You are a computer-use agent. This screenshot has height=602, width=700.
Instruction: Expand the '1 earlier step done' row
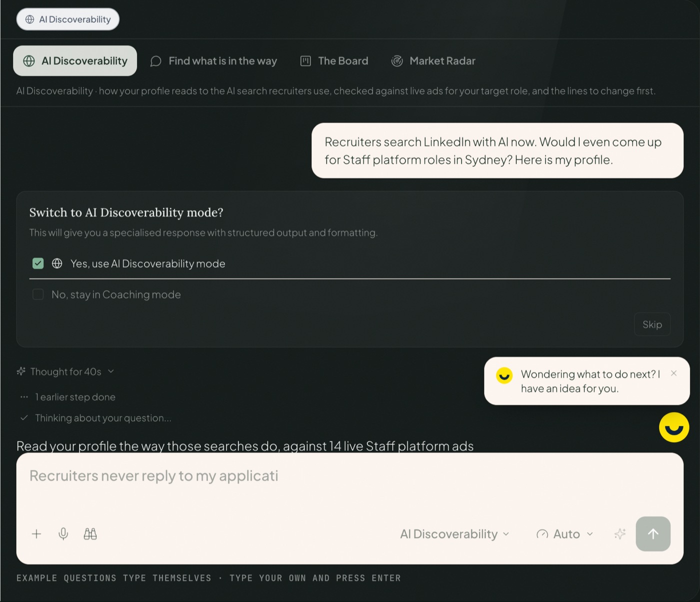pyautogui.click(x=67, y=397)
